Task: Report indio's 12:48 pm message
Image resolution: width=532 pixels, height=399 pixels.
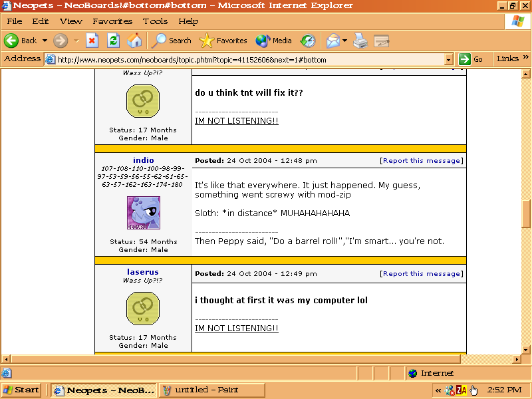Action: [x=422, y=160]
